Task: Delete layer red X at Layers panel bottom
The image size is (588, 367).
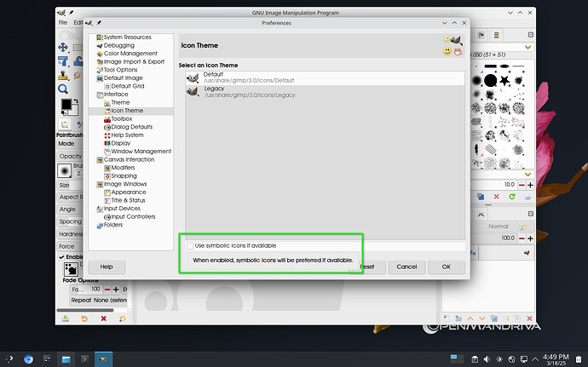Action: pos(529,318)
